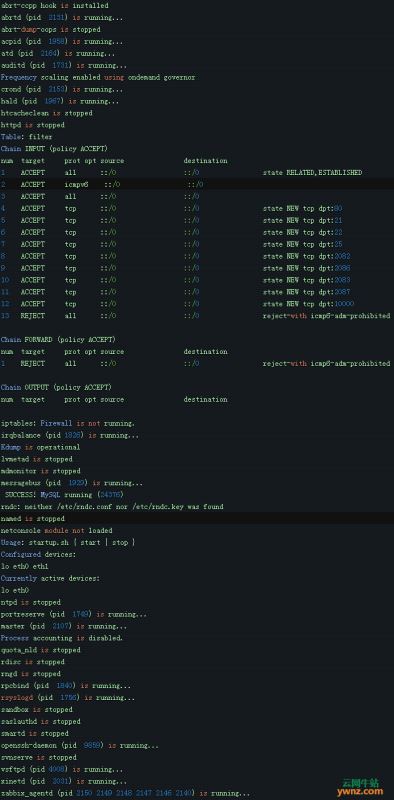Viewport: 394px width, 800px height.
Task: Select 'smartd is stopped' line
Action: pos(35,733)
